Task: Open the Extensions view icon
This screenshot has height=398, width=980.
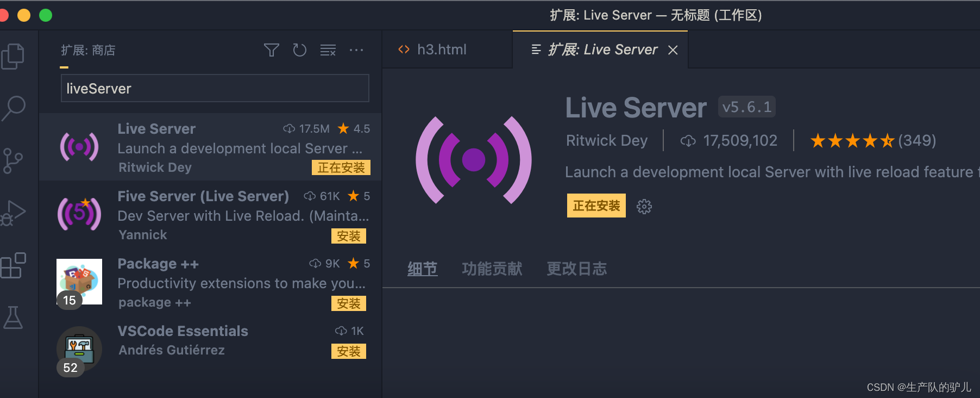Action: 13,265
